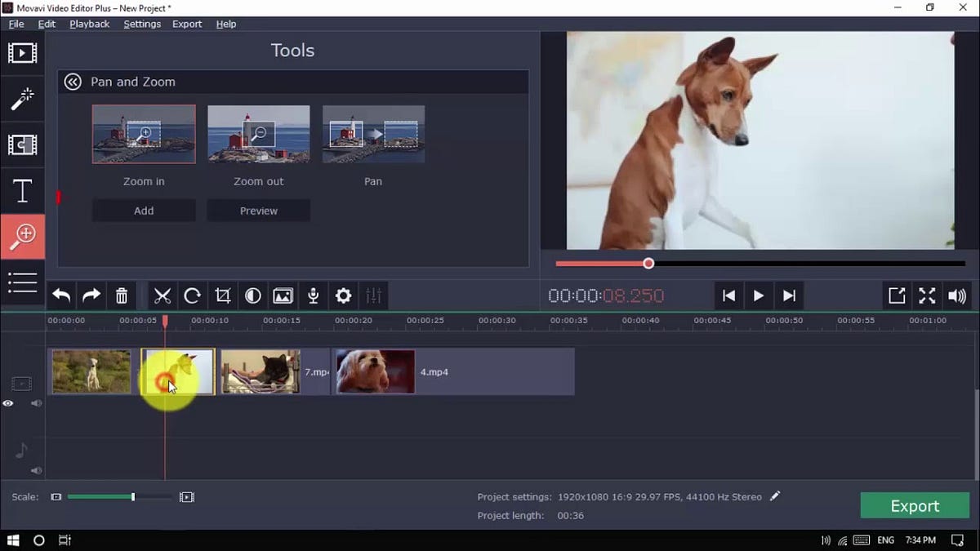Open the Export menu

(187, 24)
